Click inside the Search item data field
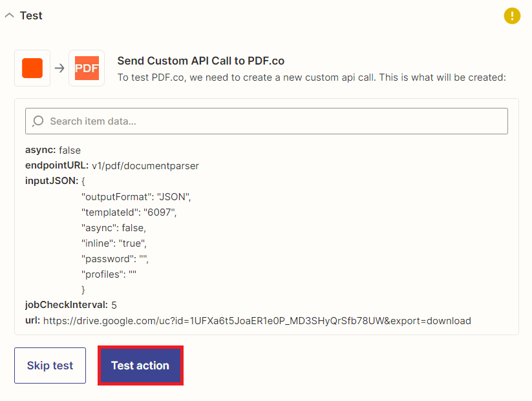532x401 pixels. click(259, 121)
